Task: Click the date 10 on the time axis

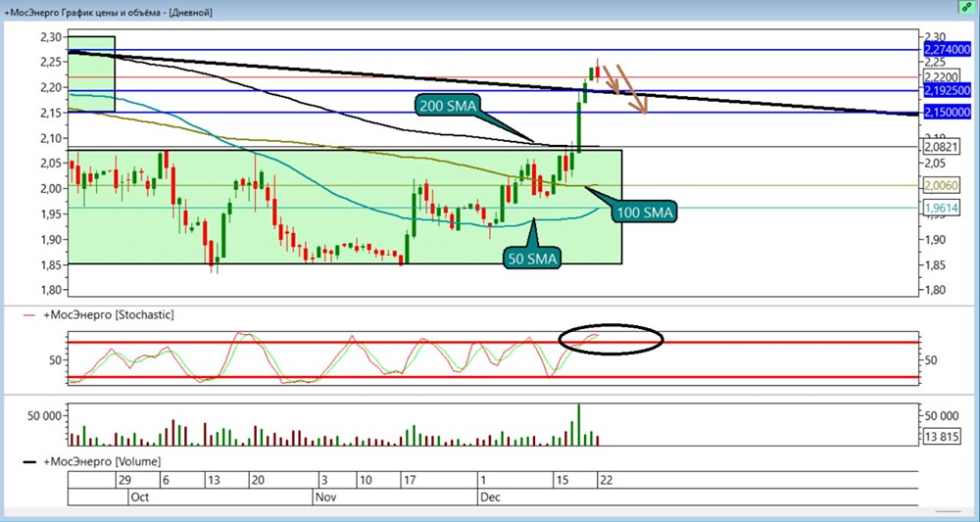Action: coord(367,480)
